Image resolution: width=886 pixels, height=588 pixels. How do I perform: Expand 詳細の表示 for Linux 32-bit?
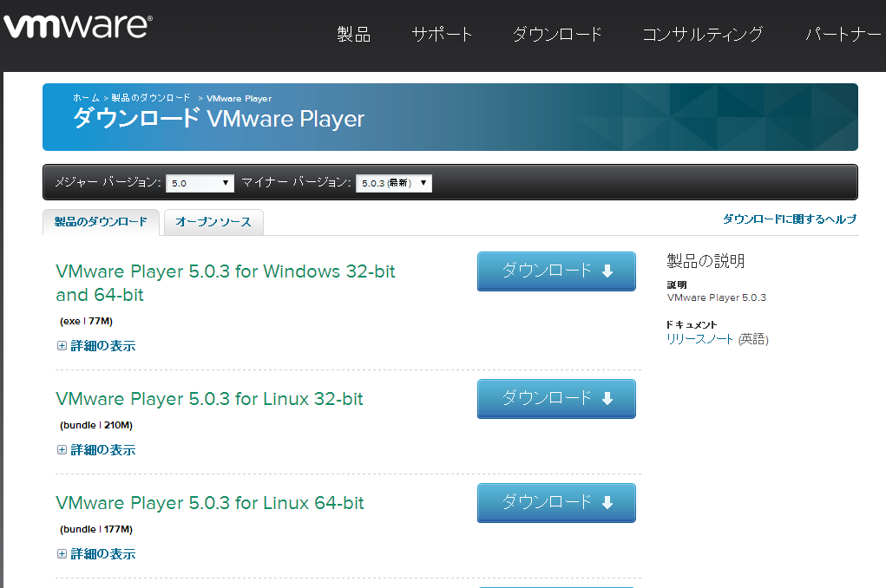click(96, 449)
